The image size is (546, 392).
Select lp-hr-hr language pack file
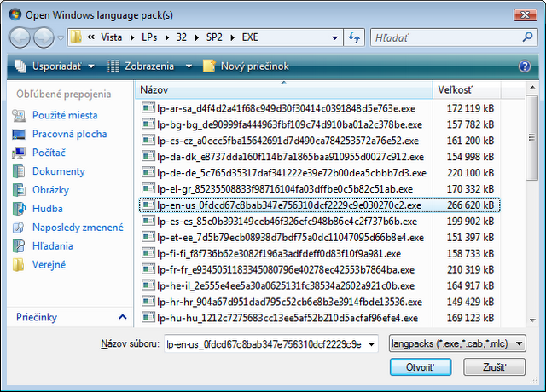[x=319, y=302]
